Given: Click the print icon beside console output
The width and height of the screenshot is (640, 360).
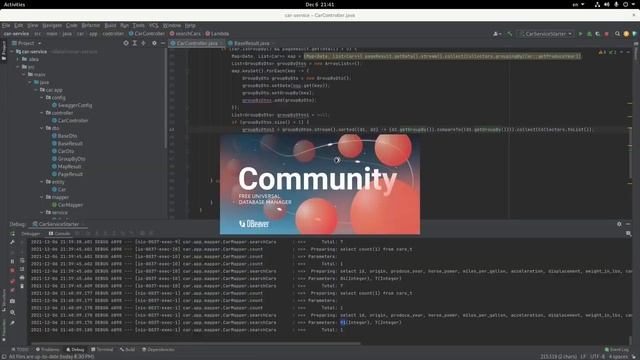Looking at the screenshot, I should (22, 278).
